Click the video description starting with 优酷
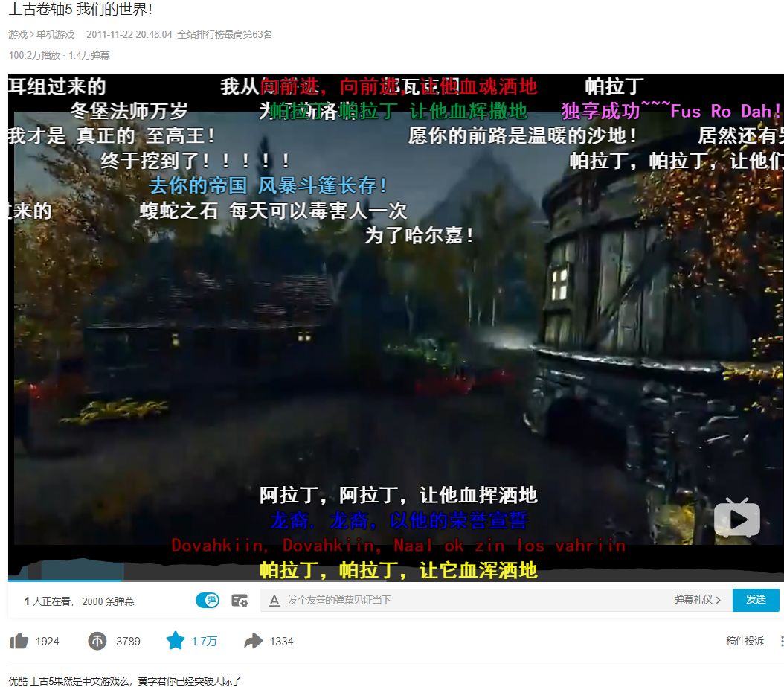This screenshot has height=687, width=784. pyautogui.click(x=124, y=680)
